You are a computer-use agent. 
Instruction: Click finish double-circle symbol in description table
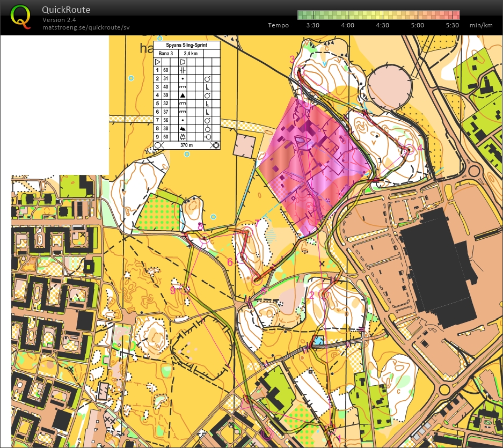pyautogui.click(x=216, y=145)
